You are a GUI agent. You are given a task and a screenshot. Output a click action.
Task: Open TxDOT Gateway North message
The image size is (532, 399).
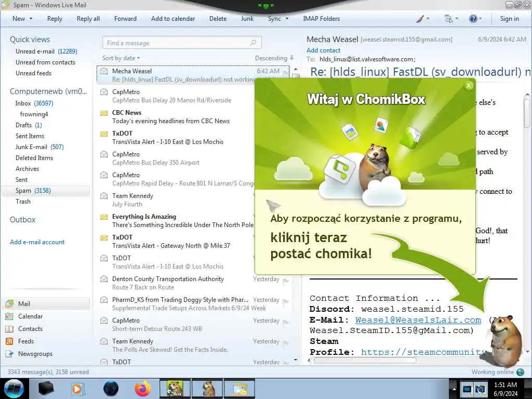pos(177,241)
